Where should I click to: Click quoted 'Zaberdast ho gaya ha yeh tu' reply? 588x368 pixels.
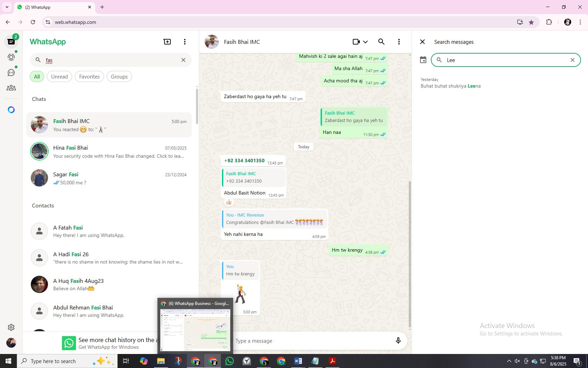click(x=354, y=117)
